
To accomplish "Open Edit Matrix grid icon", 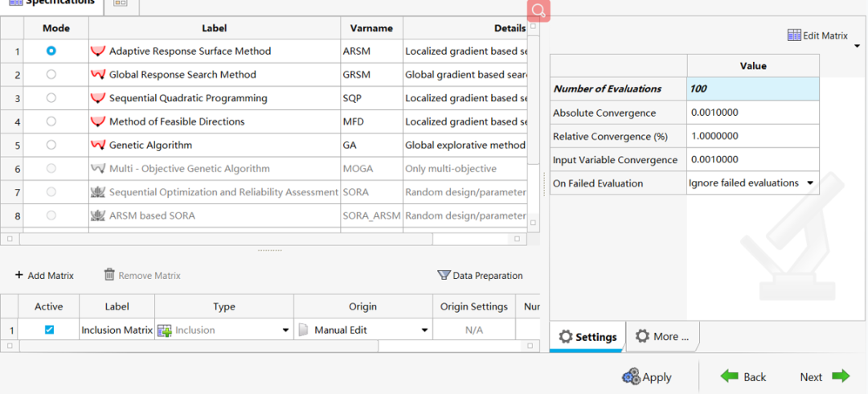I will pos(794,35).
